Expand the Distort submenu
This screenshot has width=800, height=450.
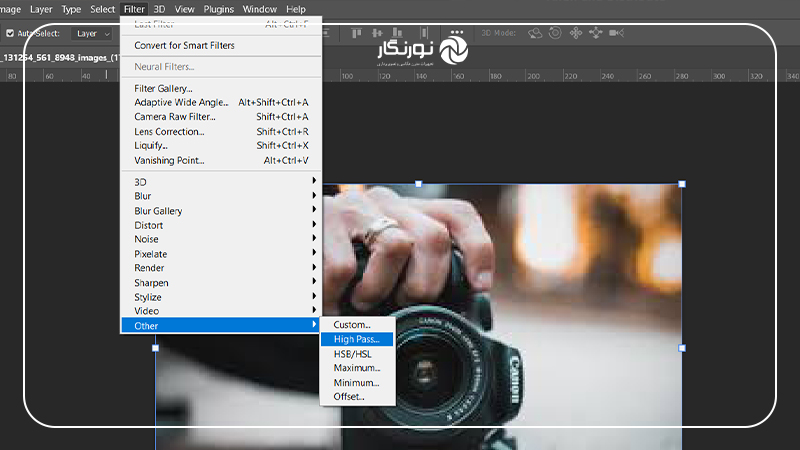[x=221, y=225]
